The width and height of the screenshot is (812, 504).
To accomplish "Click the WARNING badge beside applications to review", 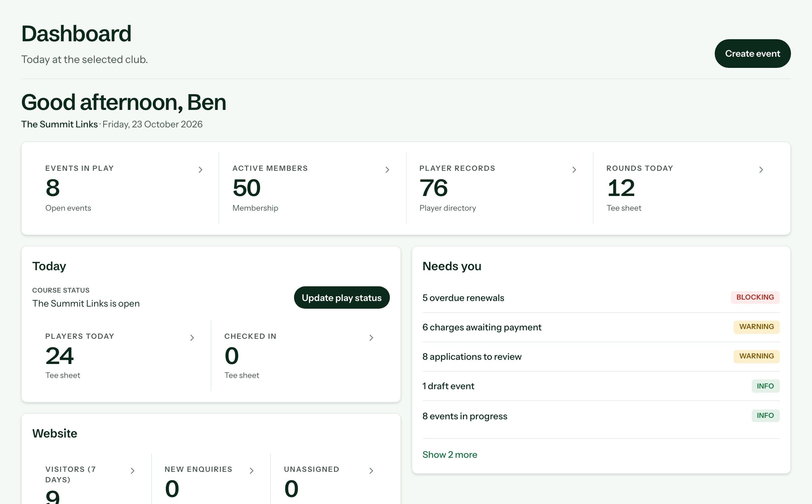I will pos(756,356).
